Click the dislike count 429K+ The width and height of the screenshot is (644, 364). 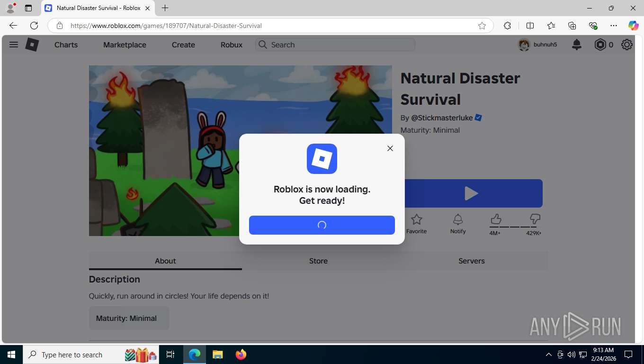(x=534, y=233)
